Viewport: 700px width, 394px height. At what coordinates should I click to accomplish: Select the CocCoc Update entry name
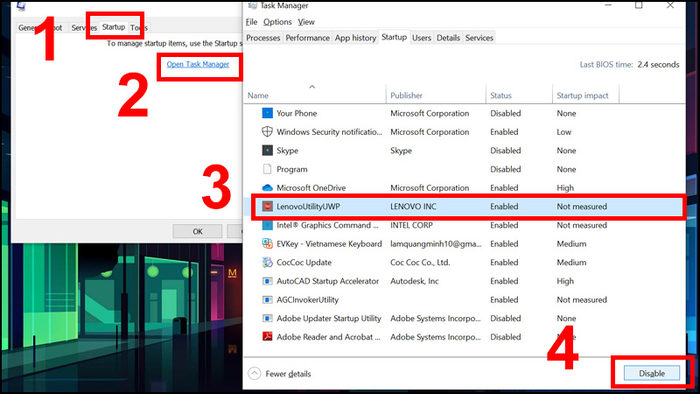pos(304,262)
